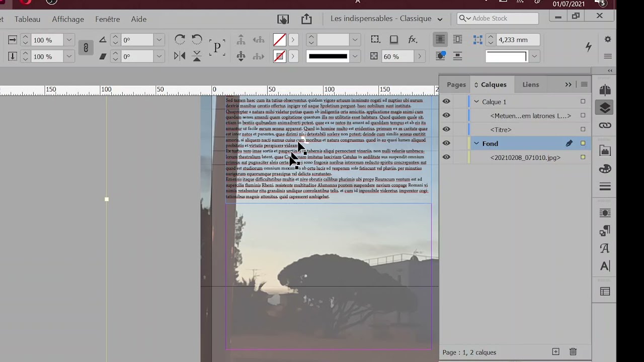Click the Flip Horizontal icon

[180, 56]
